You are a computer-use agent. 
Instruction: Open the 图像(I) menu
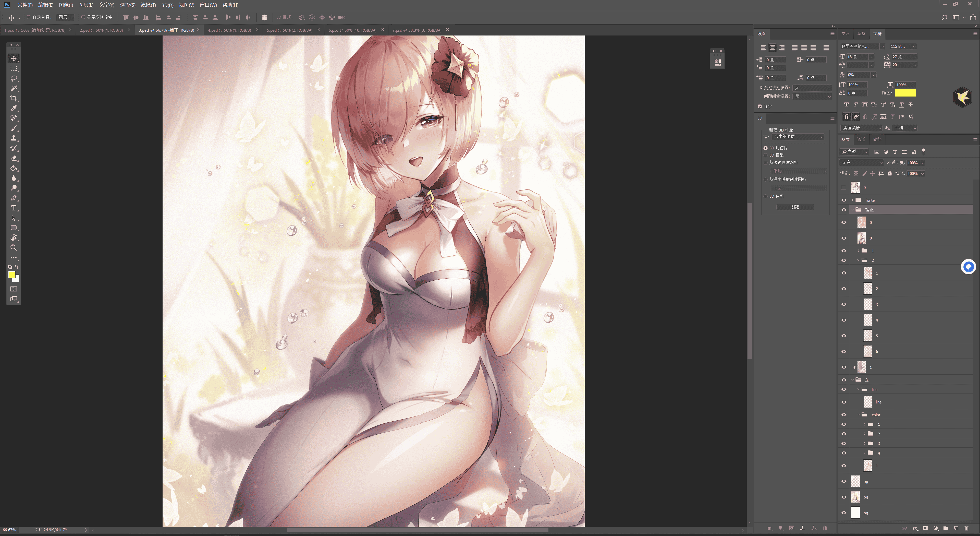(66, 5)
